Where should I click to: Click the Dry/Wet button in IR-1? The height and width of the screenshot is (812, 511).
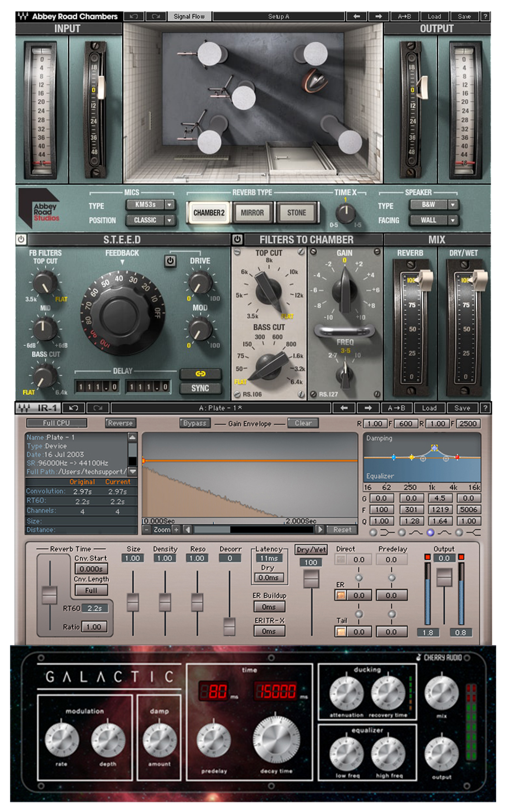311,550
